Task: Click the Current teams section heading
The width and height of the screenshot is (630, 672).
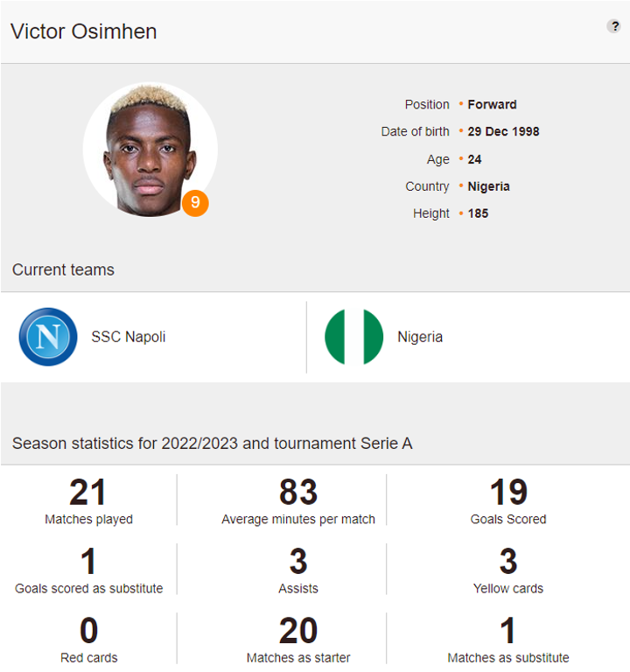Action: (x=64, y=269)
